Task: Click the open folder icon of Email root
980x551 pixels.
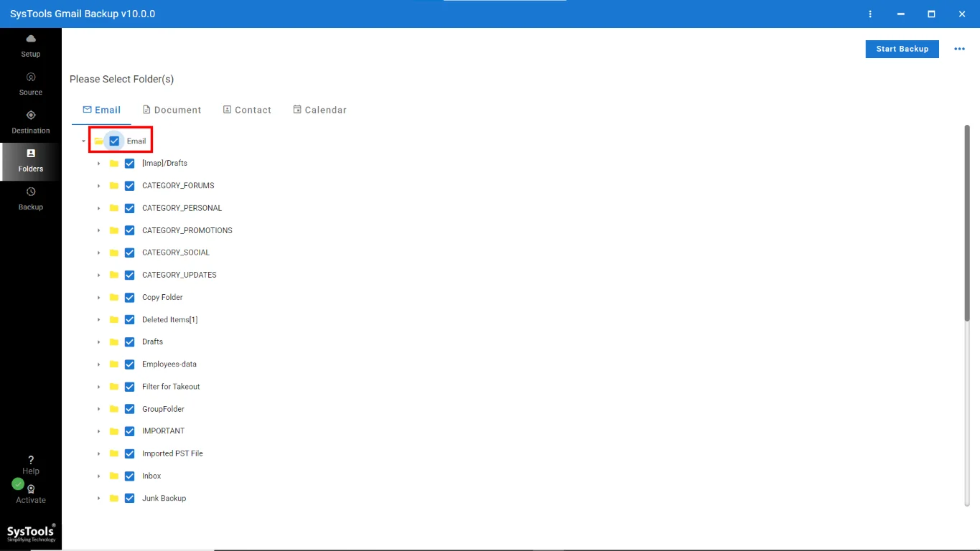Action: point(99,141)
